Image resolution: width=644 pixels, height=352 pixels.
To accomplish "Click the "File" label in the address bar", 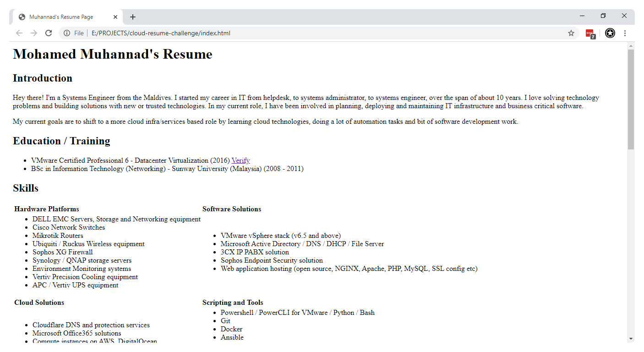I will [x=79, y=33].
